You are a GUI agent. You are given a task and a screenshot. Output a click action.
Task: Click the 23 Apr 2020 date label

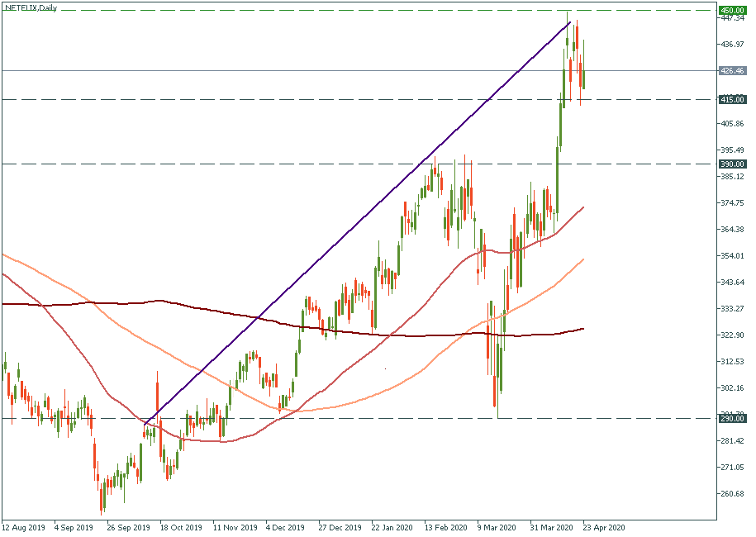pyautogui.click(x=605, y=526)
